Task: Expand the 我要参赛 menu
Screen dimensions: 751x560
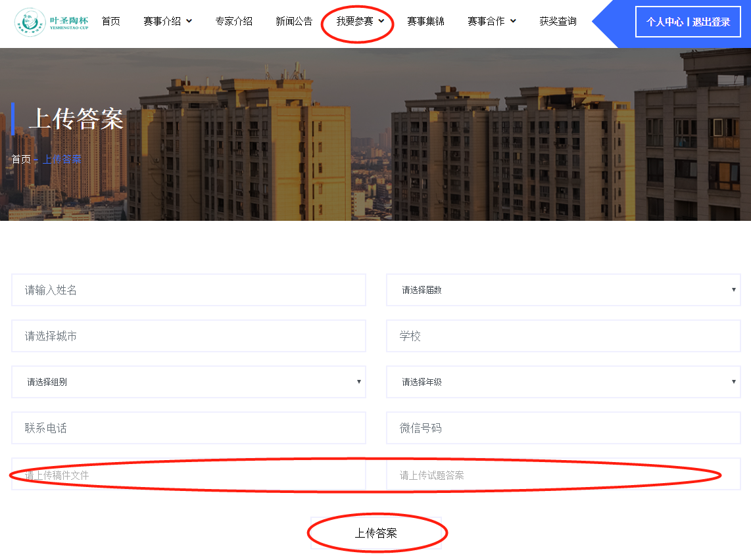Action: click(360, 22)
